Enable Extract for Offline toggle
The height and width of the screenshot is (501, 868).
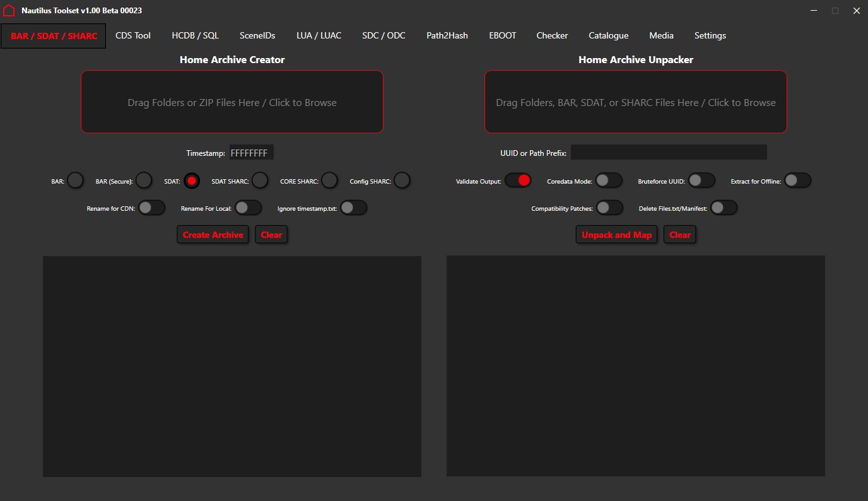coord(797,181)
